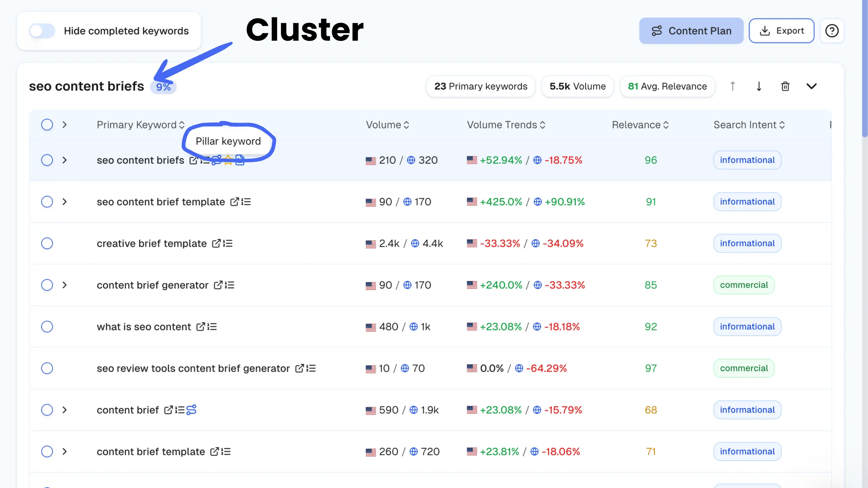
Task: Open the help question mark icon
Action: point(832,31)
